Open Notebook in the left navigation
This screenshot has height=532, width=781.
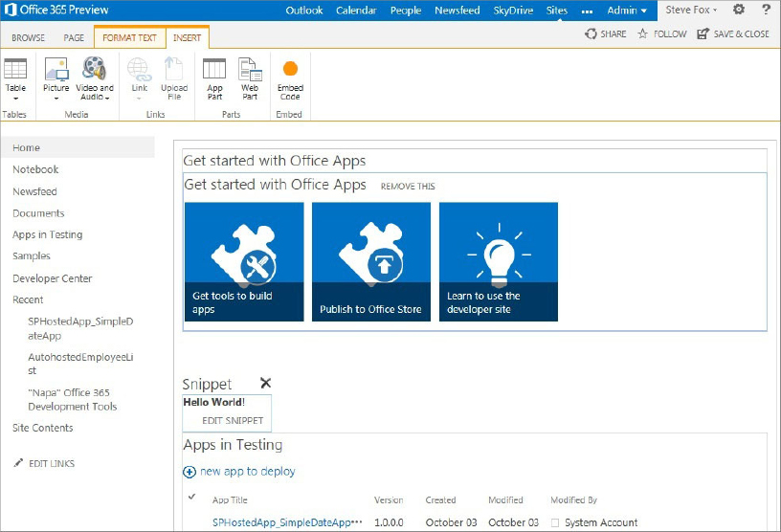tap(35, 169)
